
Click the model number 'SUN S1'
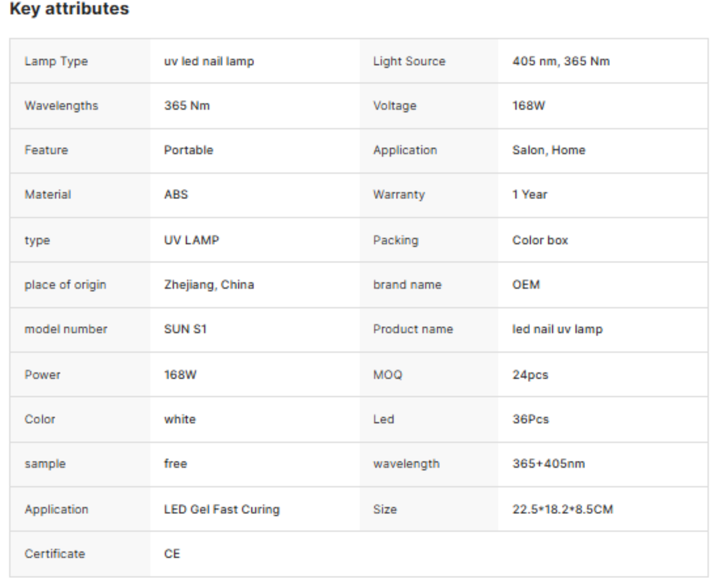[x=185, y=329]
